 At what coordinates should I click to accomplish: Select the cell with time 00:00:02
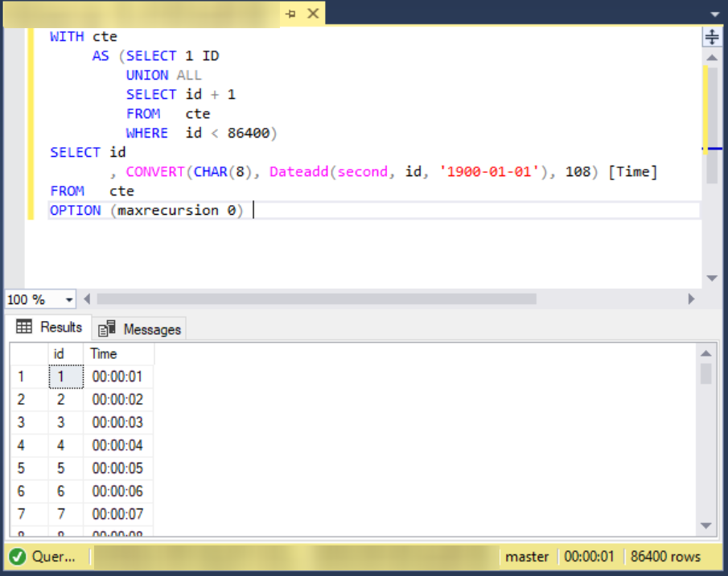click(x=118, y=399)
